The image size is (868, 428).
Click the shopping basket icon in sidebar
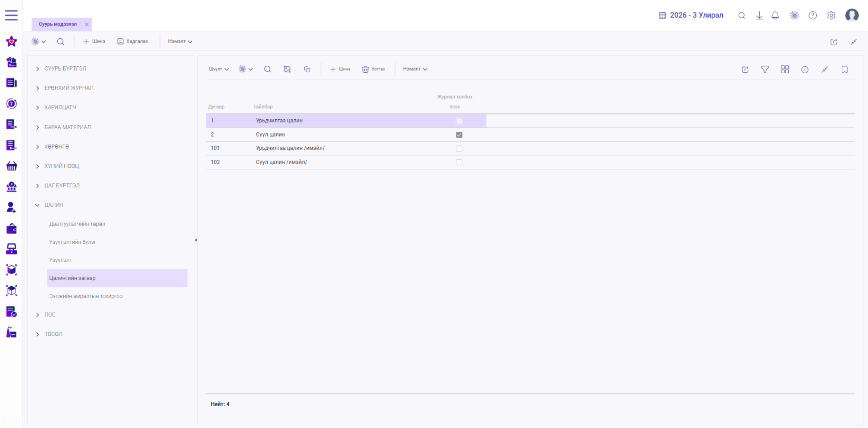12,166
